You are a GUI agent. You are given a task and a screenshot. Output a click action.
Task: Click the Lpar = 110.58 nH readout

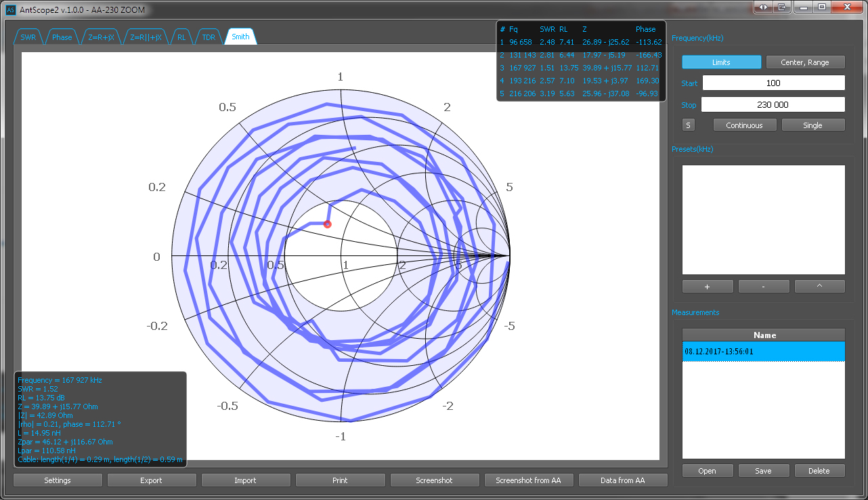tap(47, 451)
